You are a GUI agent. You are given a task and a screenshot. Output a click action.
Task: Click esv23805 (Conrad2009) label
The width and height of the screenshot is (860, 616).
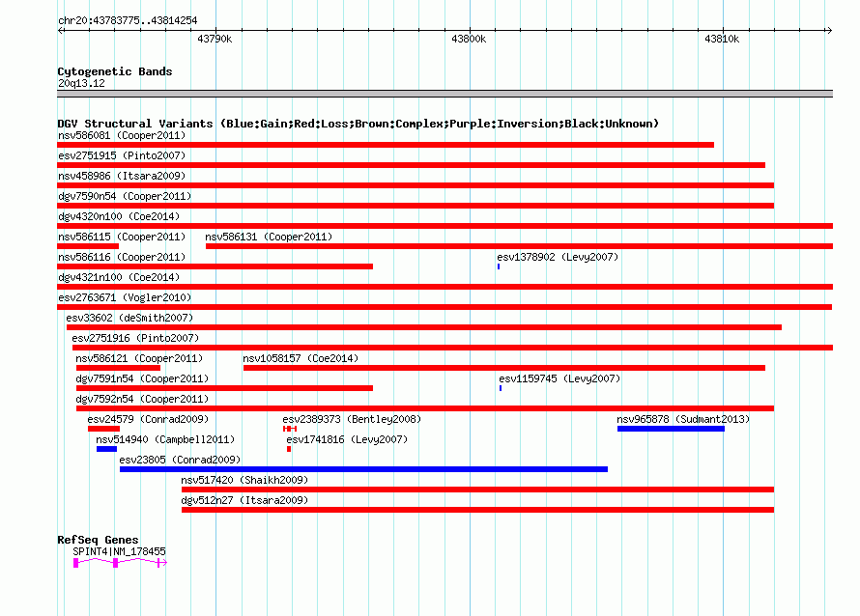[180, 460]
